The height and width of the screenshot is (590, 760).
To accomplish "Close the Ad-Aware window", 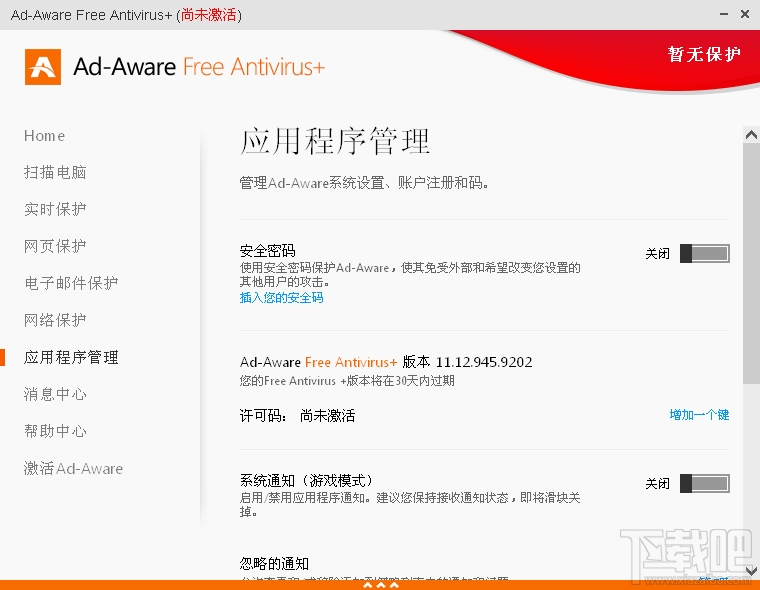I will (x=745, y=15).
